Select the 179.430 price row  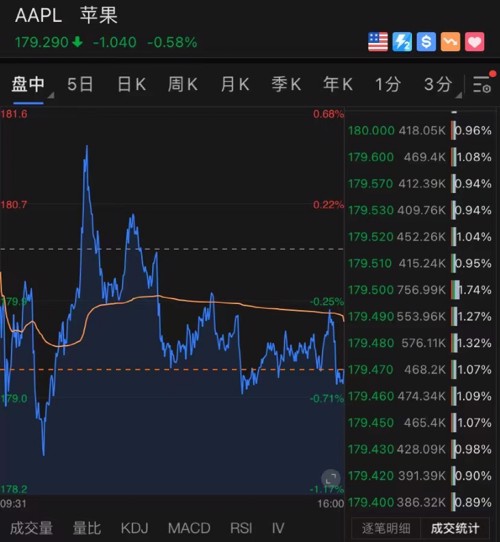point(420,449)
